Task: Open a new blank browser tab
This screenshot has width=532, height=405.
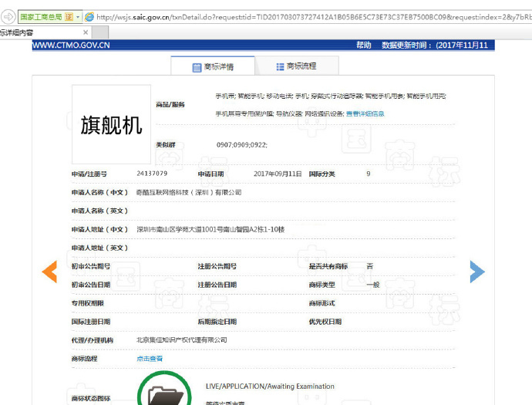Action: [100, 32]
